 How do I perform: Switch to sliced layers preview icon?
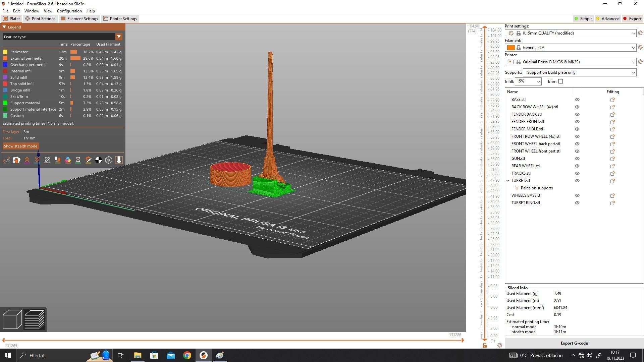34,319
